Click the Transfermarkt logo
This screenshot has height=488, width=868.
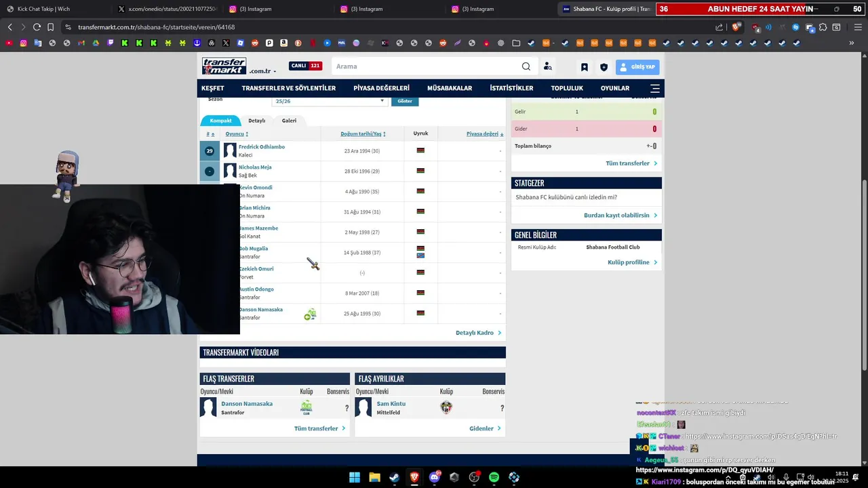[224, 66]
